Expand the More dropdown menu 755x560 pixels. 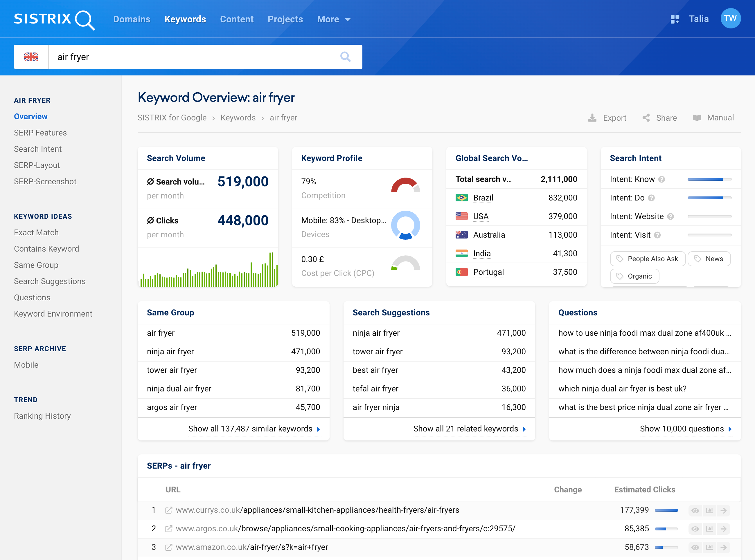[x=334, y=19]
